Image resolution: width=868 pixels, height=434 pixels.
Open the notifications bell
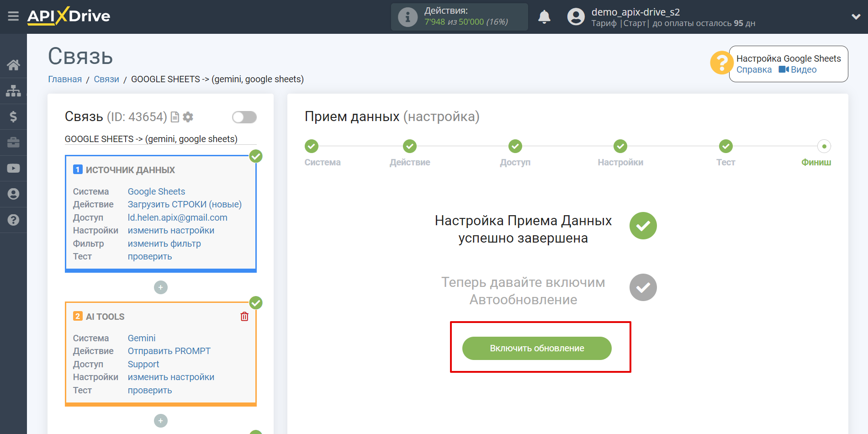[544, 17]
